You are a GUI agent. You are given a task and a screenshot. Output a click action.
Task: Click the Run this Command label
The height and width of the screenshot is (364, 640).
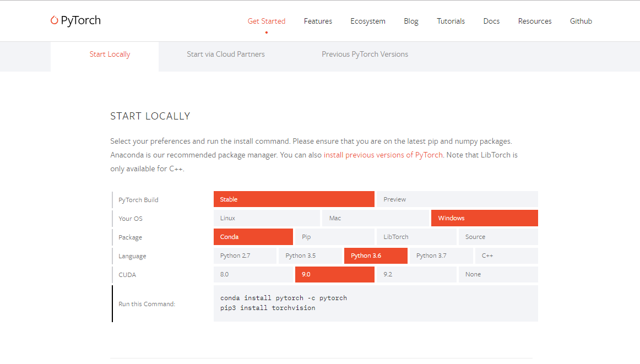coord(147,304)
